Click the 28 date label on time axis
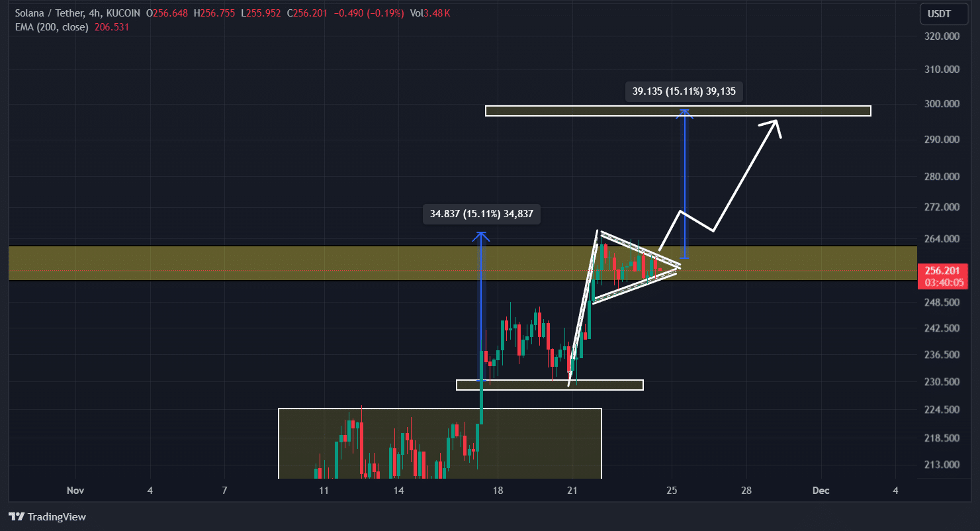 746,491
